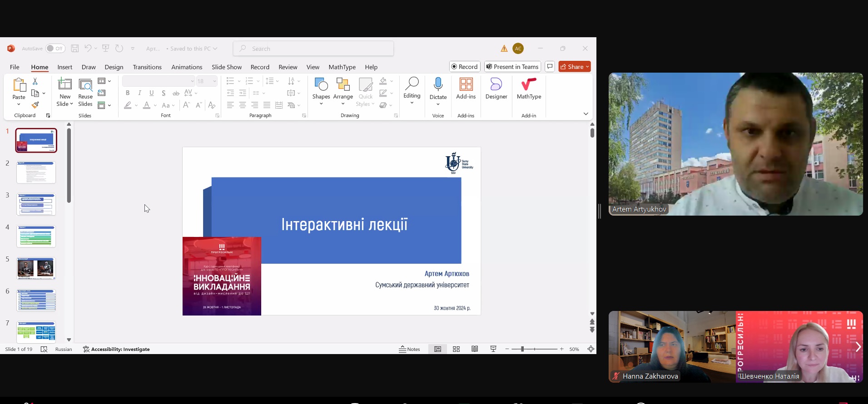Click Accessibility: Investigate in status bar
The image size is (868, 404).
point(116,349)
